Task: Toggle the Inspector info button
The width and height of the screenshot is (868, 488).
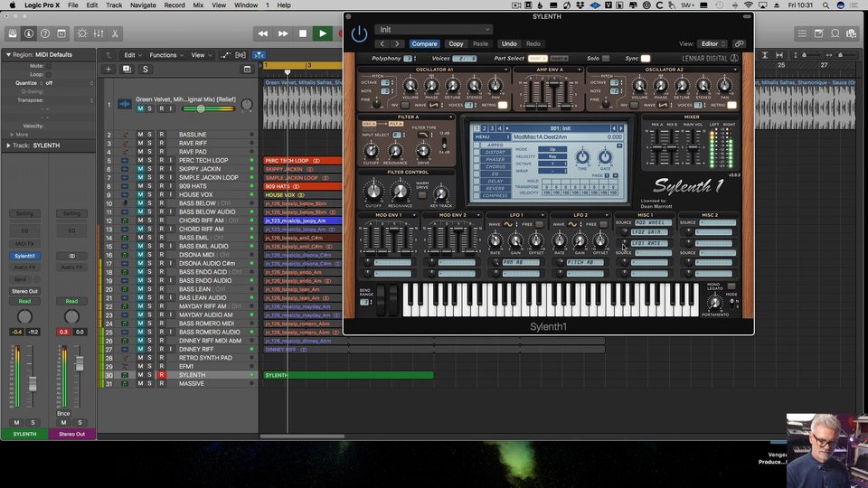Action: [29, 33]
